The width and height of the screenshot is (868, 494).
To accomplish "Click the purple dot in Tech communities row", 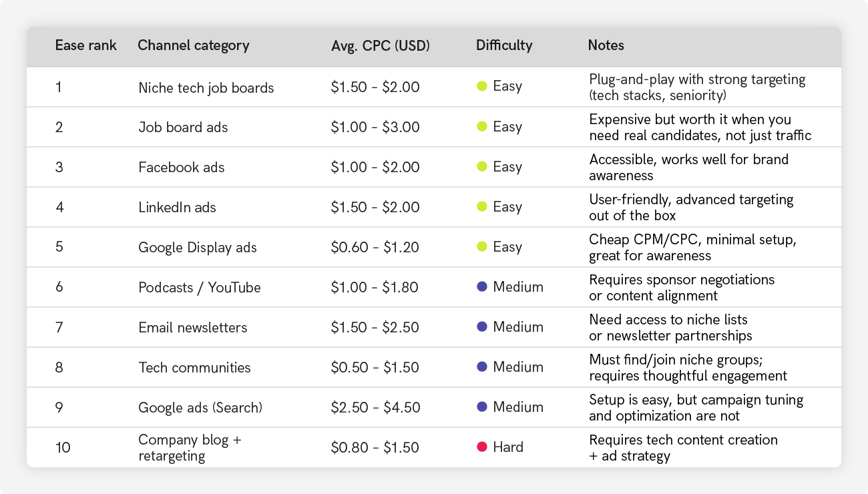I will [x=481, y=366].
